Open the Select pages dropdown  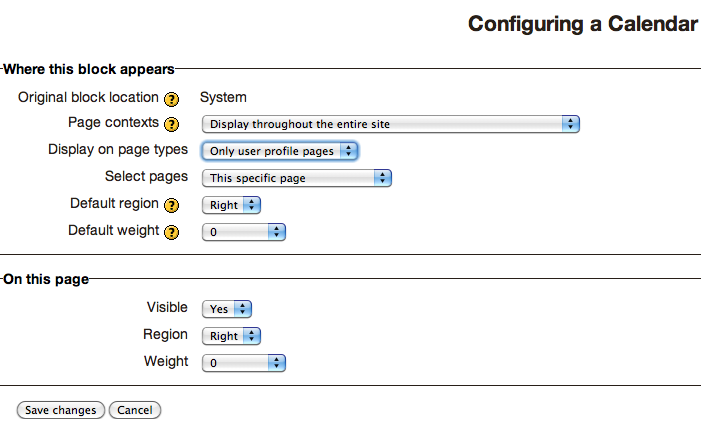(x=297, y=178)
